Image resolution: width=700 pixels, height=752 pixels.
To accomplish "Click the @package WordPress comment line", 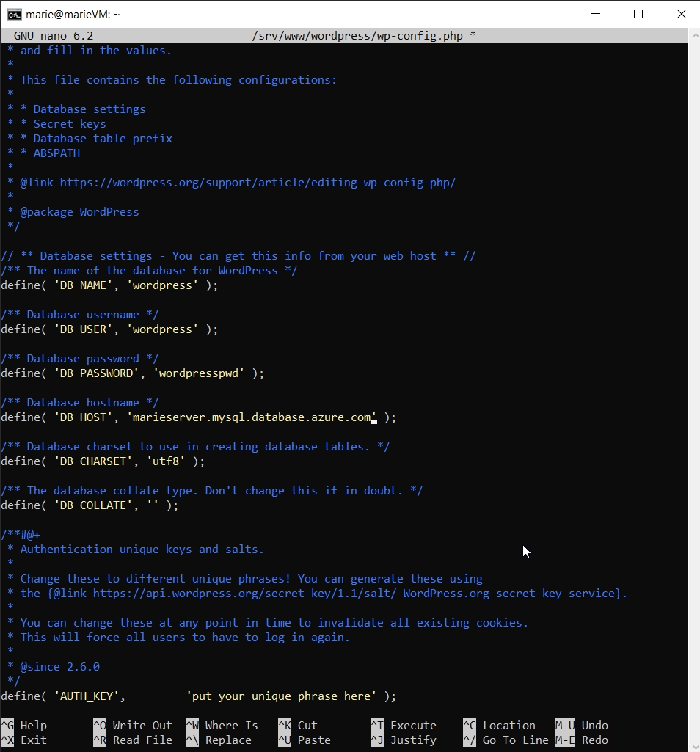I will (73, 212).
